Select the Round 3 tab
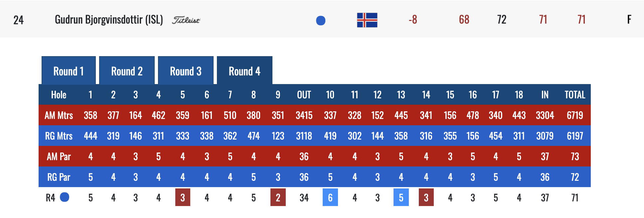 (x=186, y=71)
